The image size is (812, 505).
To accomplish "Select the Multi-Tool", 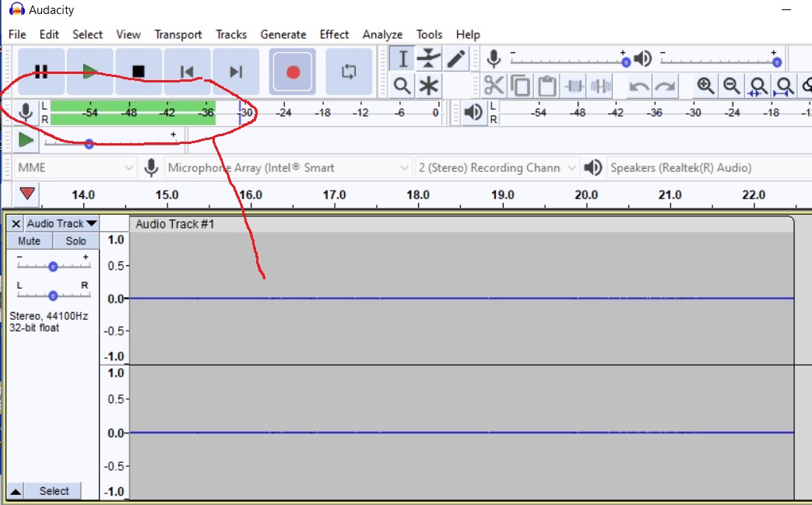I will (428, 86).
